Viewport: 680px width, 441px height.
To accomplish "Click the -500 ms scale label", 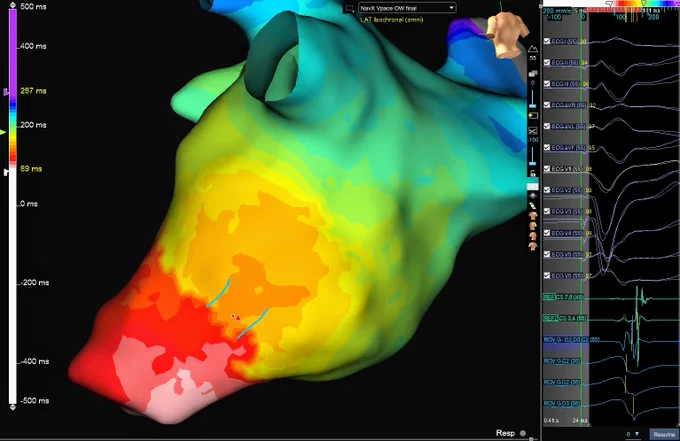I will tap(34, 400).
